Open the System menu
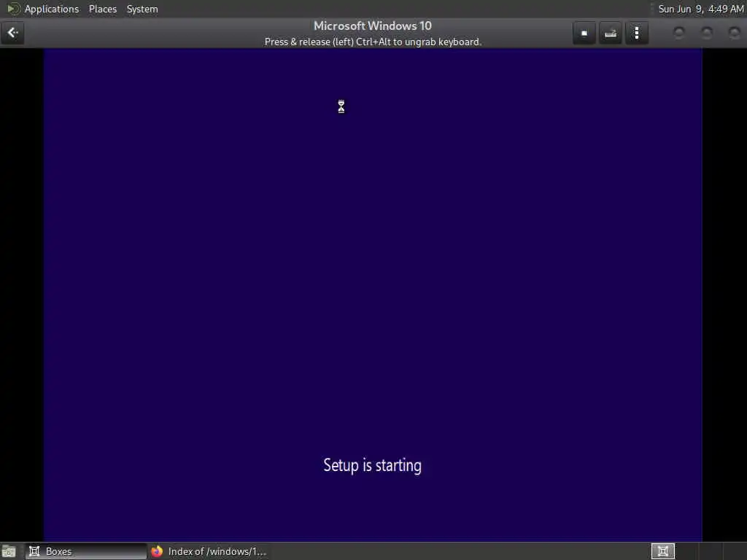Screen dimensions: 747x560 [142, 9]
